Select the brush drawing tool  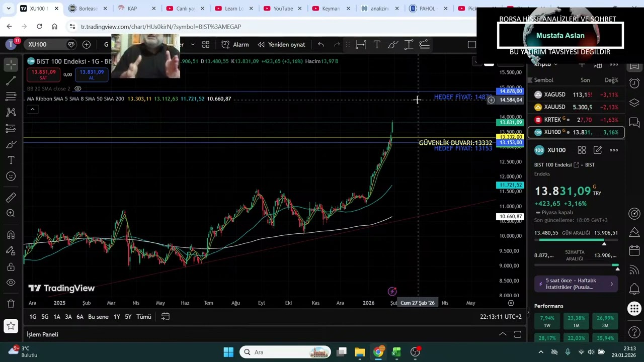[x=11, y=145]
